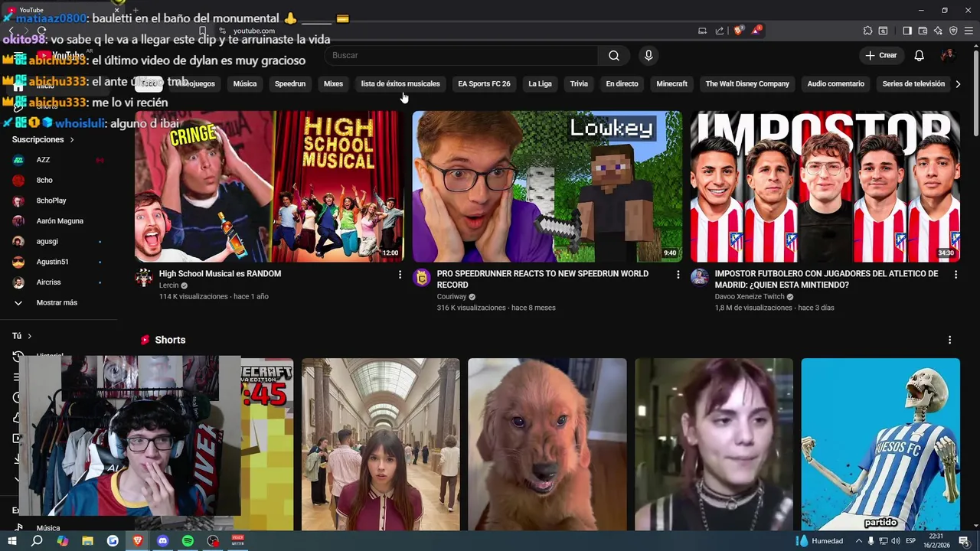Open Windows Start menu

12,541
